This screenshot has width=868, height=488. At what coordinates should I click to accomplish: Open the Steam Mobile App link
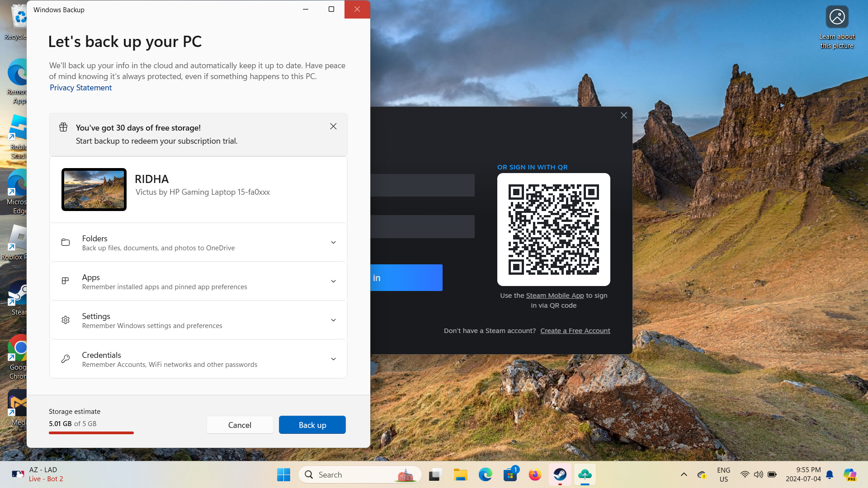click(555, 296)
